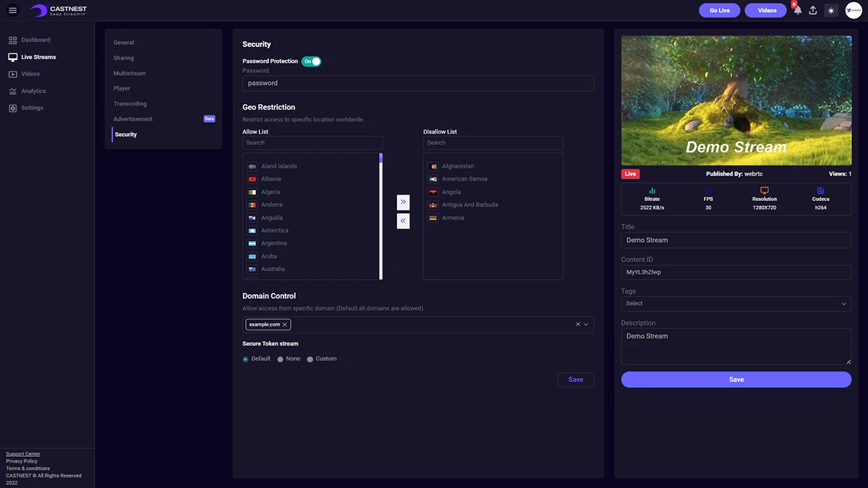Edit the Title field Demo Stream
This screenshot has height=488, width=868.
[x=736, y=240]
